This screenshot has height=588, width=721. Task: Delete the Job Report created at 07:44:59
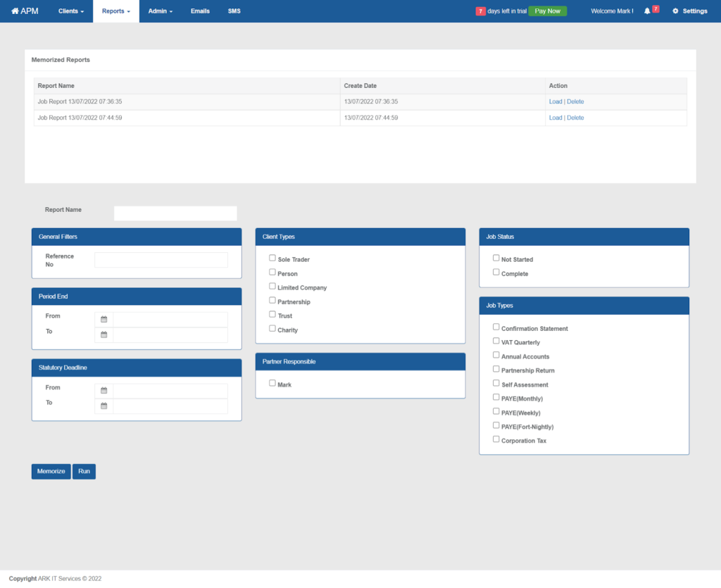coord(575,117)
